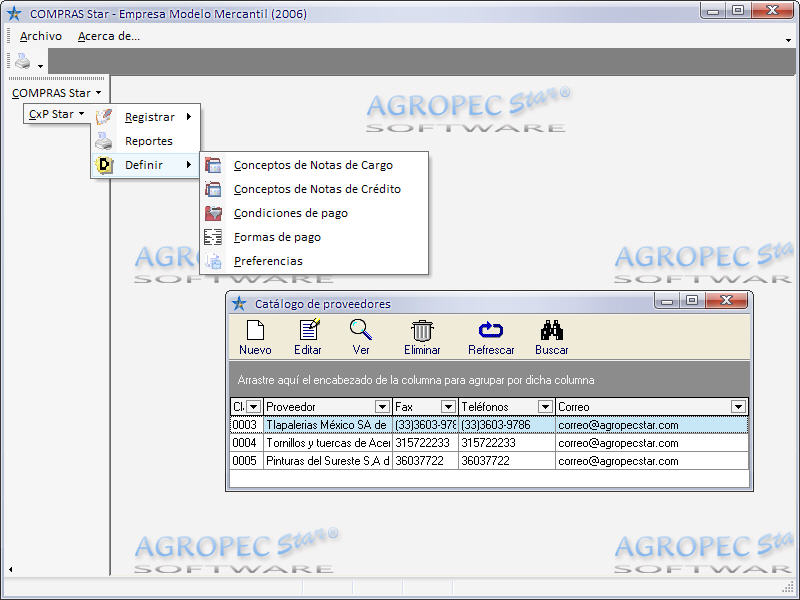Click the Condiciones de pago funnel icon
The width and height of the screenshot is (800, 600).
pos(213,213)
